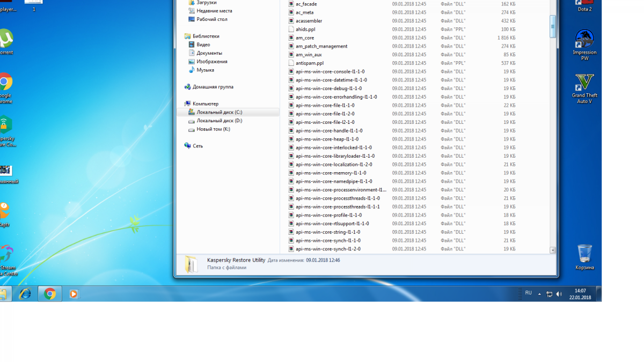Open the network tray icon
Screen dimensions: 644x362
coord(549,294)
